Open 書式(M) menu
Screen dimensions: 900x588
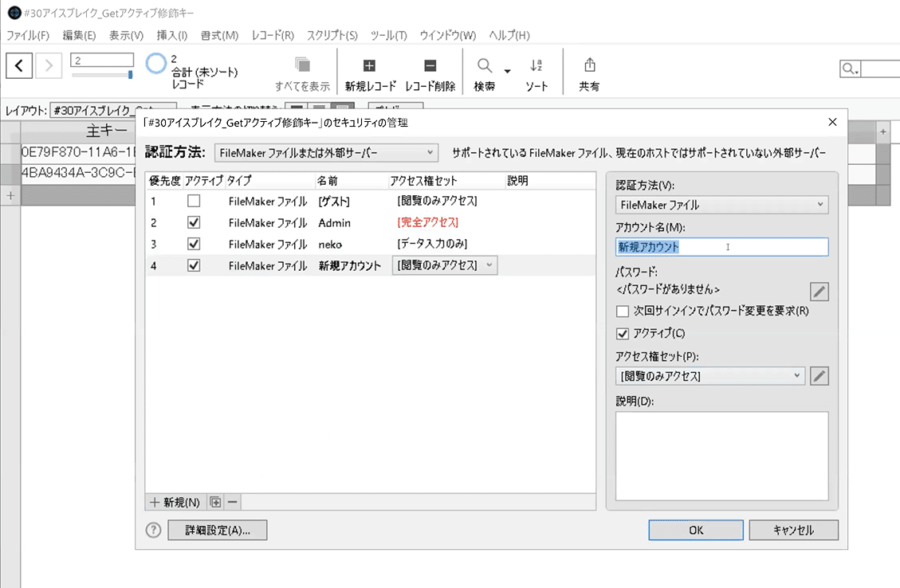point(219,35)
